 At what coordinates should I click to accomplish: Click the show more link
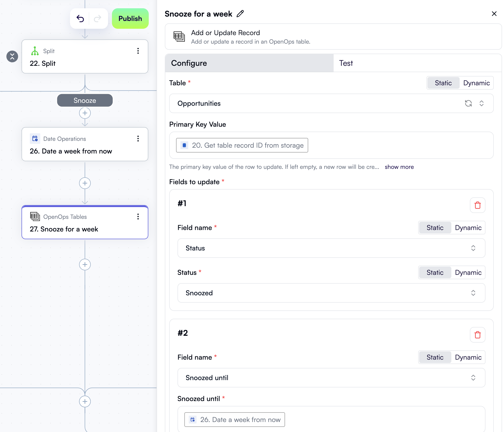(x=399, y=167)
